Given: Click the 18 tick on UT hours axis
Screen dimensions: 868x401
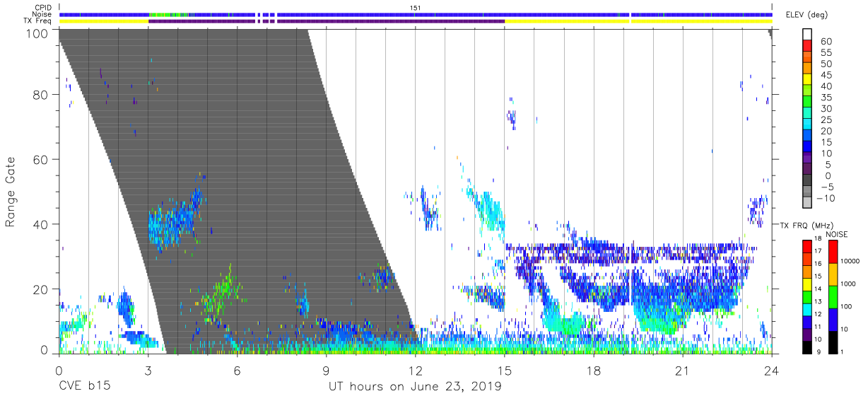Looking at the screenshot, I should (594, 369).
